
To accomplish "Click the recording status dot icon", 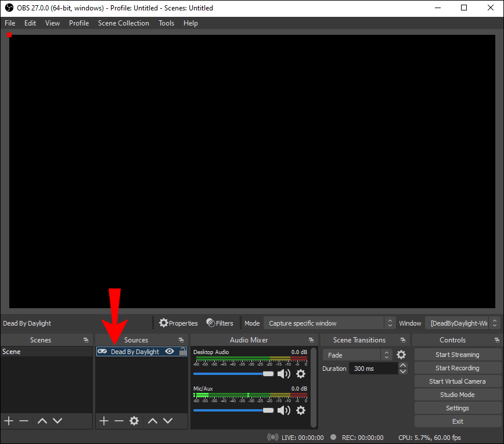I will point(333,437).
